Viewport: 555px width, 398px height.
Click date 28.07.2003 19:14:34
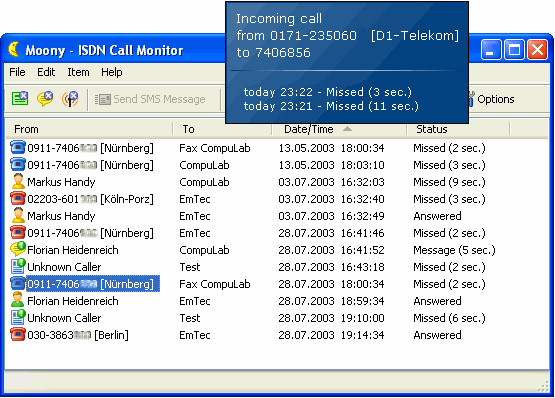point(331,335)
